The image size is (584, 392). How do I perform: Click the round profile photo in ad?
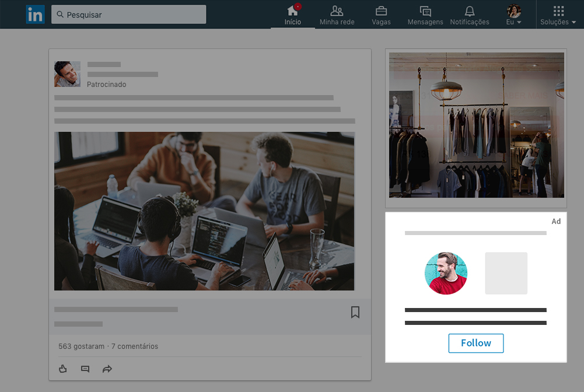pyautogui.click(x=446, y=273)
